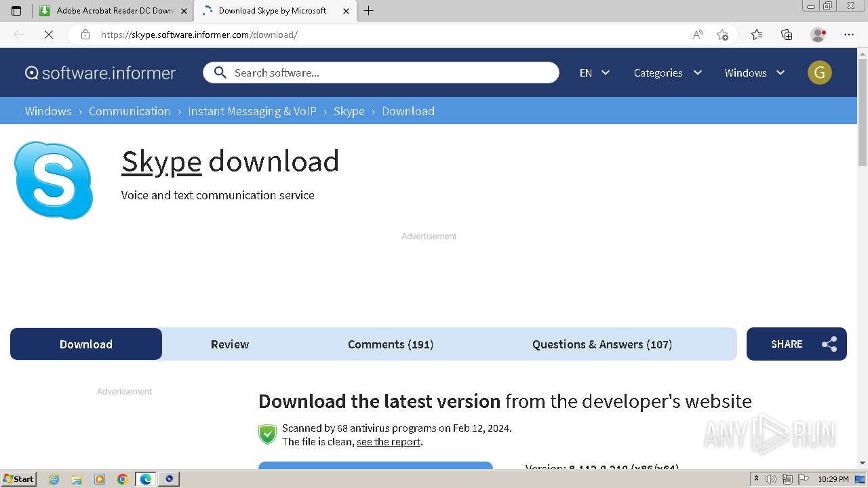Show hidden system tray icons
The image size is (868, 488).
click(756, 479)
